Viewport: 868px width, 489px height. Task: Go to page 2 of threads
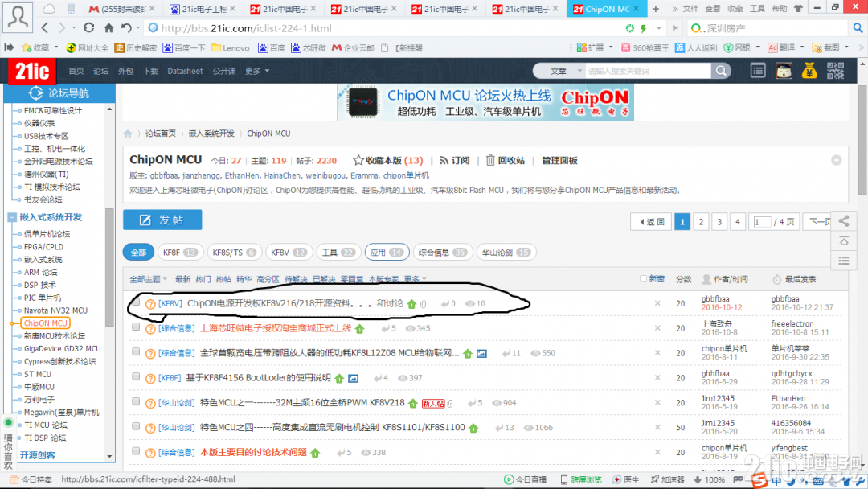tap(701, 221)
